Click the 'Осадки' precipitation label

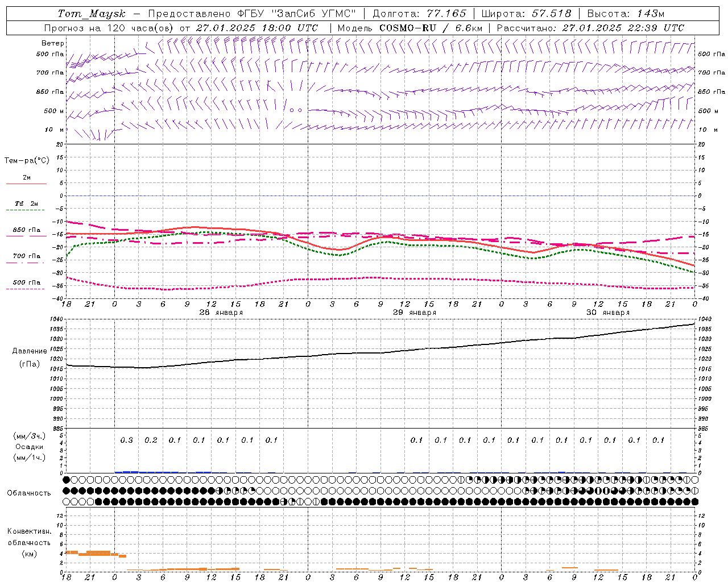click(30, 447)
